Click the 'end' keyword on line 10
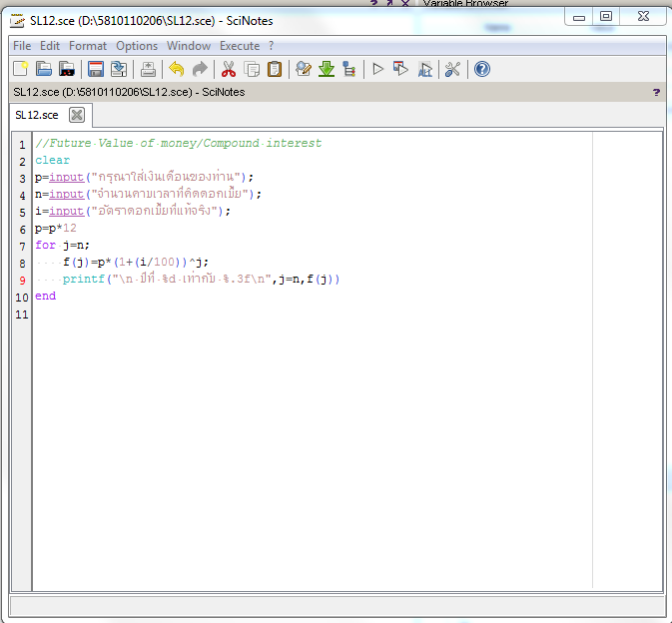Screen dimensions: 672x623 pos(45,297)
